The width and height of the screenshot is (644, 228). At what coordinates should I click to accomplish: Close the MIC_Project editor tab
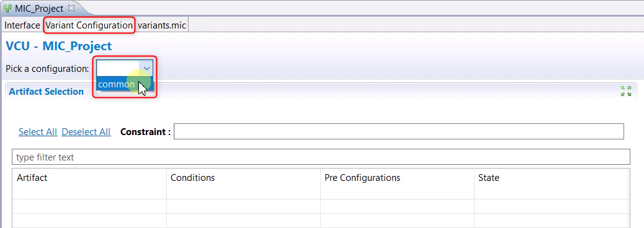71,8
